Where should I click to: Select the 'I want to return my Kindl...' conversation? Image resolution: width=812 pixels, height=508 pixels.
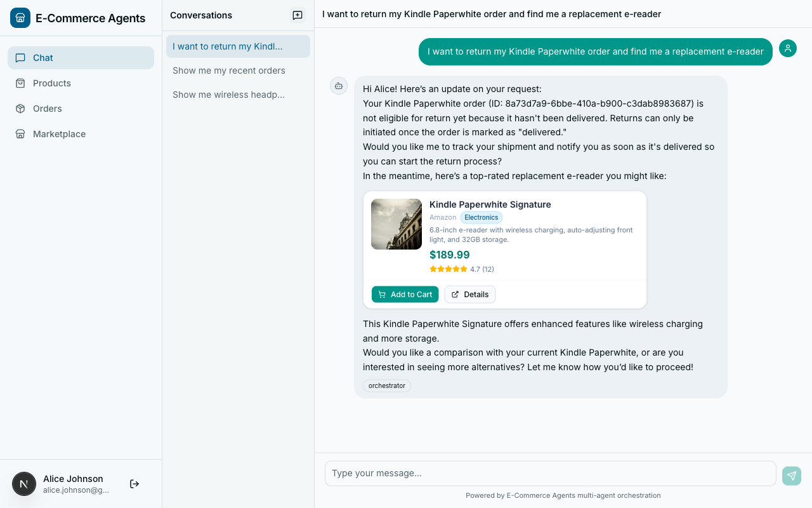(228, 46)
